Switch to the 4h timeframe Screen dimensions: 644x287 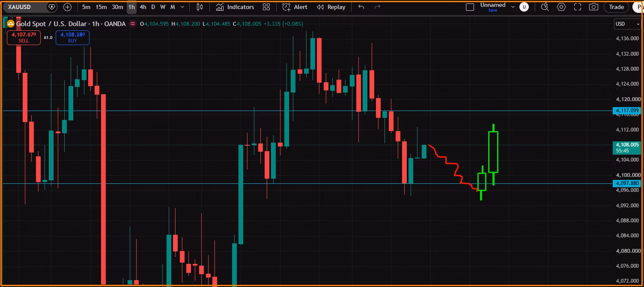(143, 7)
